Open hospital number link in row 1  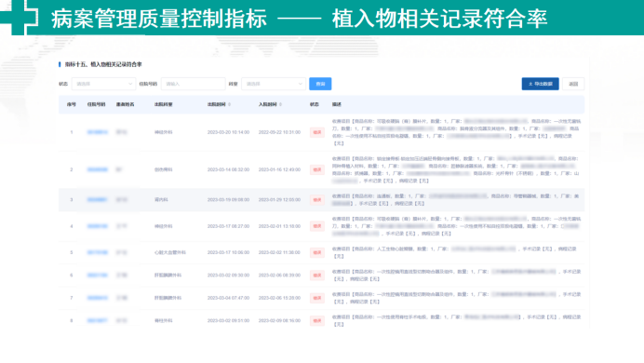[98, 132]
